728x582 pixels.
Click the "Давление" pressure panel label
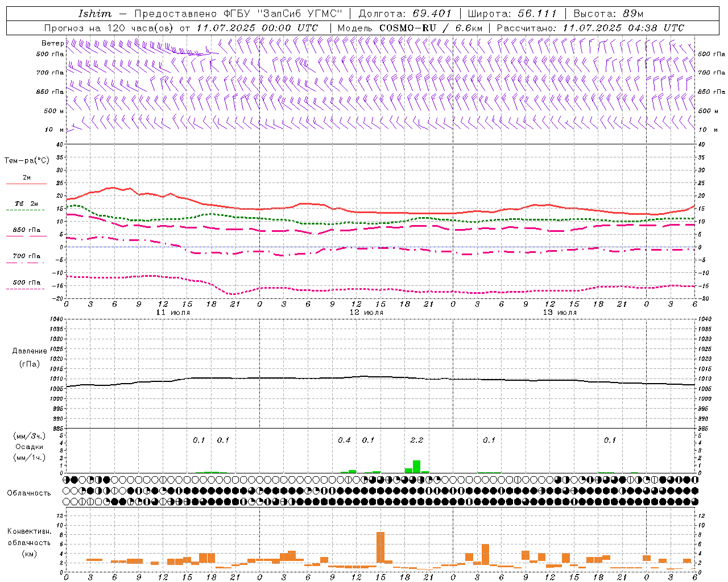tap(30, 351)
